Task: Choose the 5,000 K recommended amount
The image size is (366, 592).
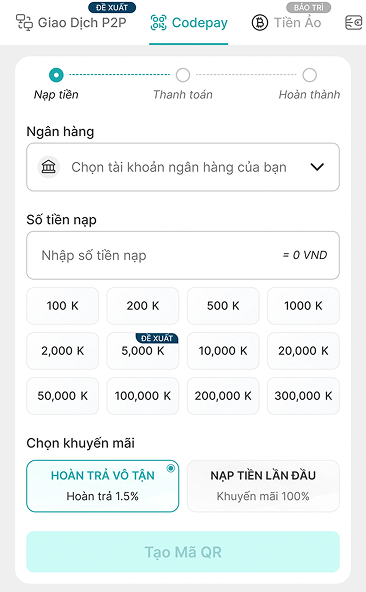Action: (x=143, y=351)
